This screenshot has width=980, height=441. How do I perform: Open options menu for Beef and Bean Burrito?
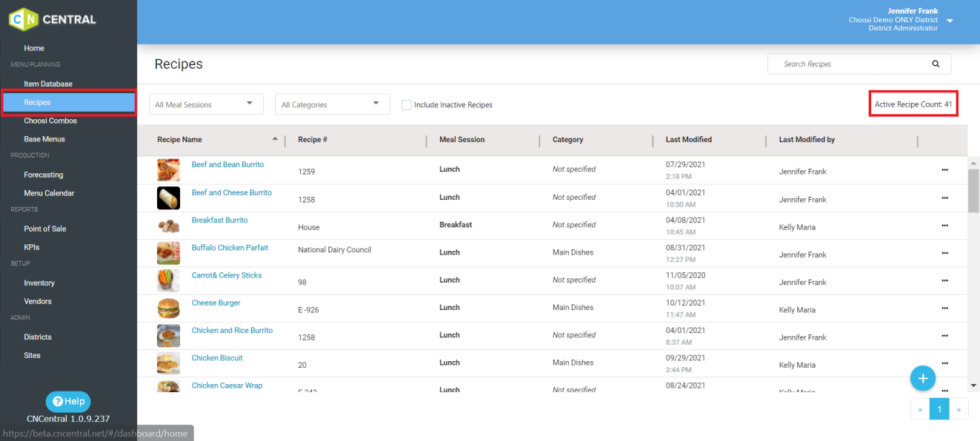(x=944, y=170)
